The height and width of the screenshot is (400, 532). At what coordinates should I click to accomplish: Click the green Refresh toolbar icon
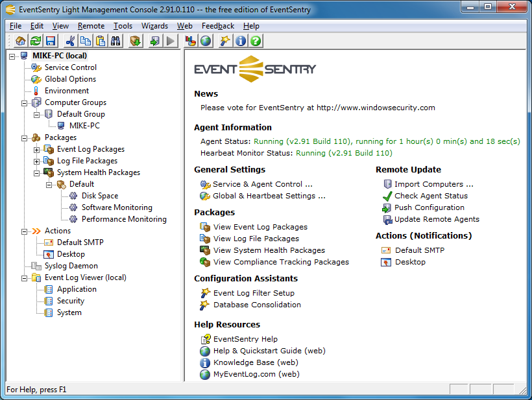pos(36,41)
